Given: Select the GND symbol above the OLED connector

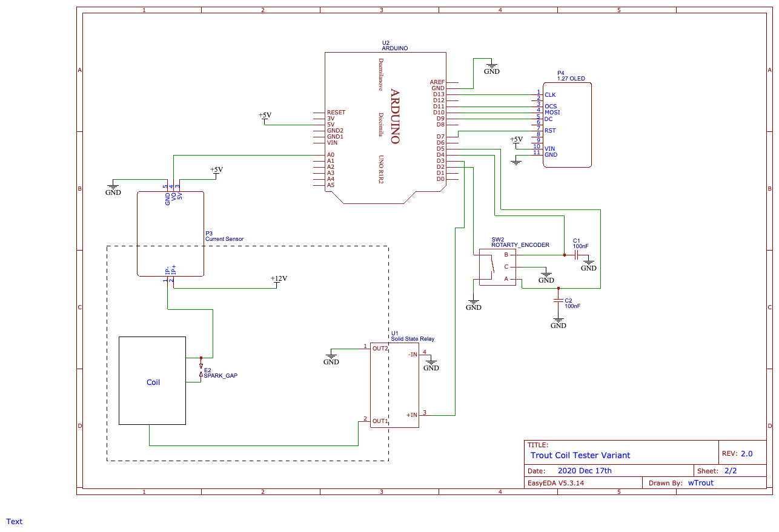Looking at the screenshot, I should (491, 68).
